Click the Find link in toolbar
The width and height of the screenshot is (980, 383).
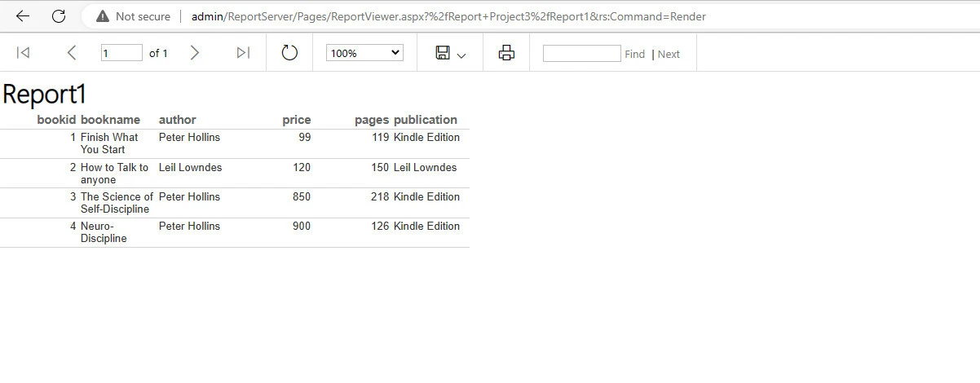click(634, 54)
